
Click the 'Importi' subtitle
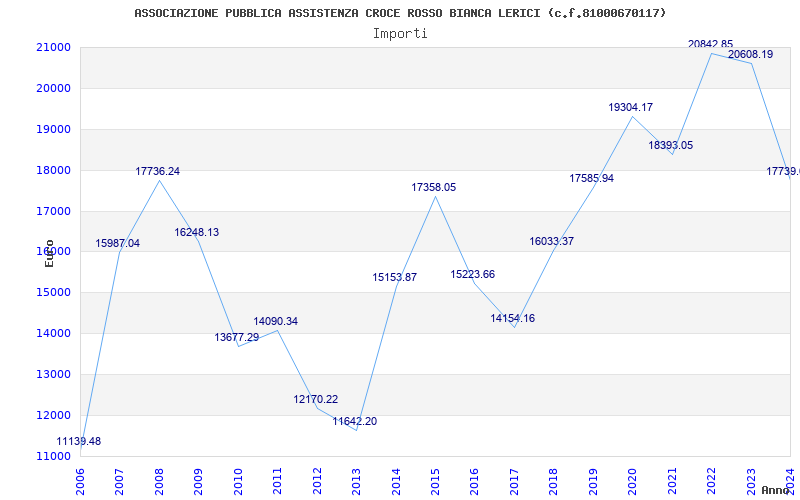pos(400,34)
